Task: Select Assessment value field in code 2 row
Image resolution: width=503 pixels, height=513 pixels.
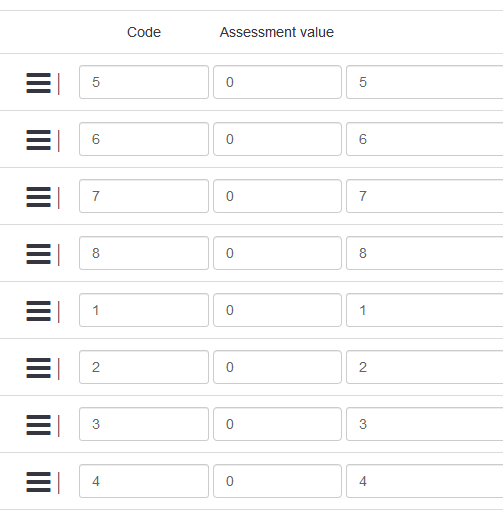Action: (277, 367)
